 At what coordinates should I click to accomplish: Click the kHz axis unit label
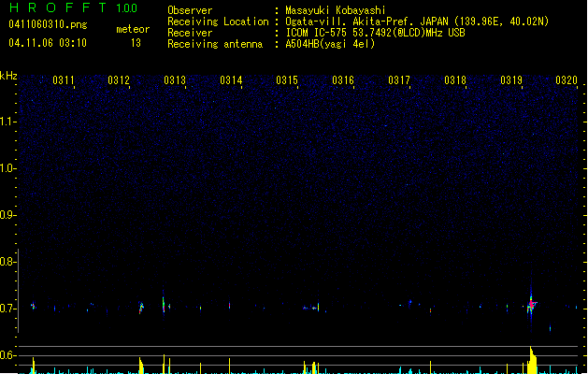tap(8, 76)
